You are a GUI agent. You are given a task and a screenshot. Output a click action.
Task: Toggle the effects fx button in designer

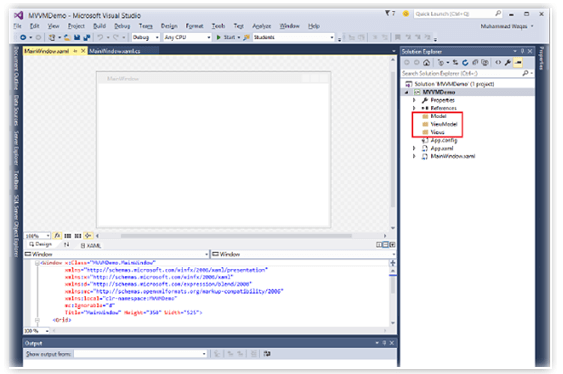coord(57,236)
